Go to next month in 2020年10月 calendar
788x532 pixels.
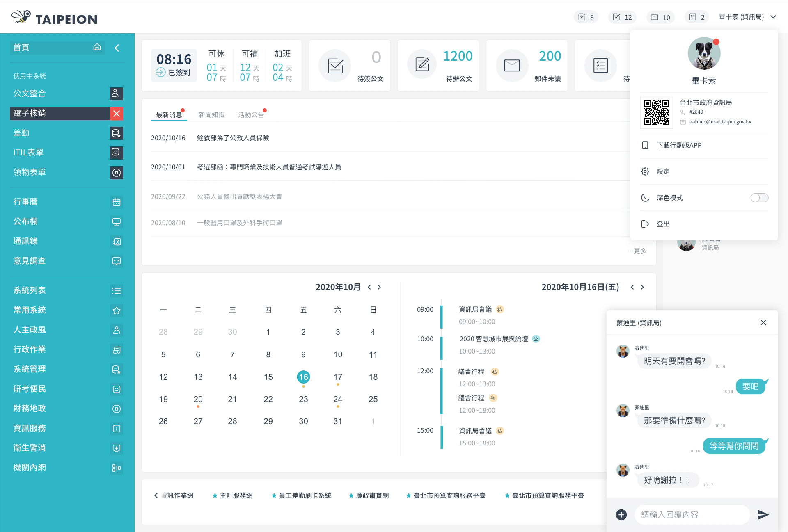(379, 287)
